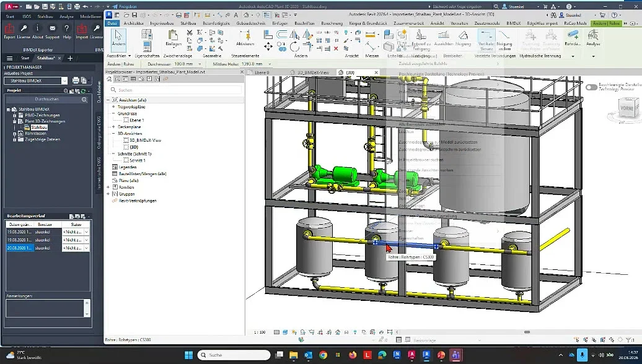The height and width of the screenshot is (364, 642).
Task: Select the Rotate tool in Ändern panel
Action: tap(294, 46)
